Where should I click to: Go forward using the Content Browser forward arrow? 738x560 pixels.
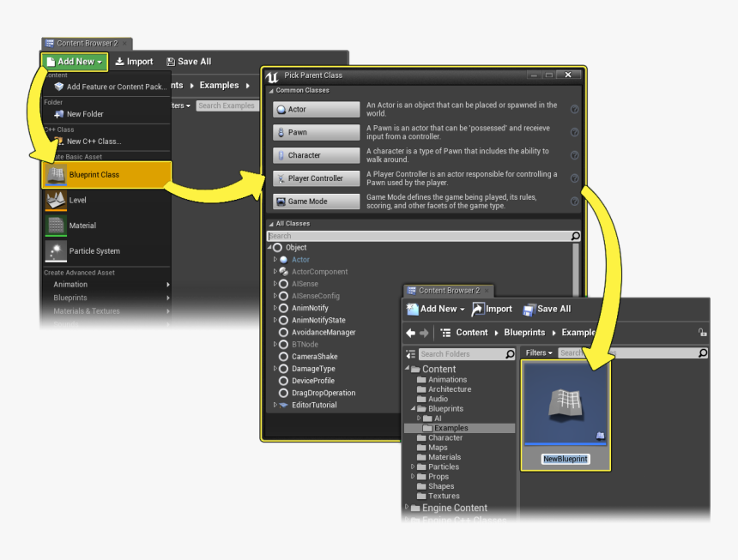pyautogui.click(x=424, y=333)
